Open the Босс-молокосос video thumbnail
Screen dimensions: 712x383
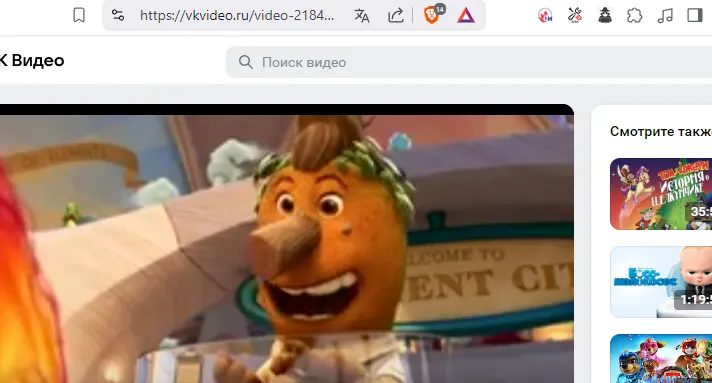click(661, 282)
